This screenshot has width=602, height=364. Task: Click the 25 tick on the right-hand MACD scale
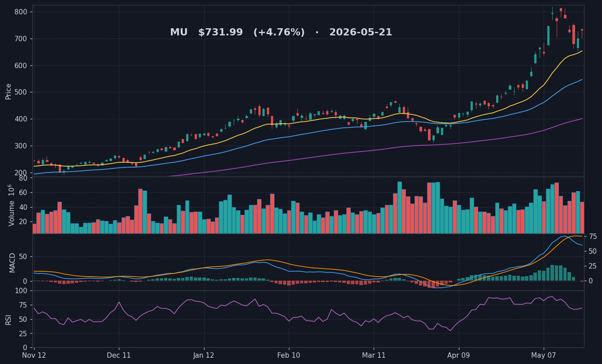(593, 266)
